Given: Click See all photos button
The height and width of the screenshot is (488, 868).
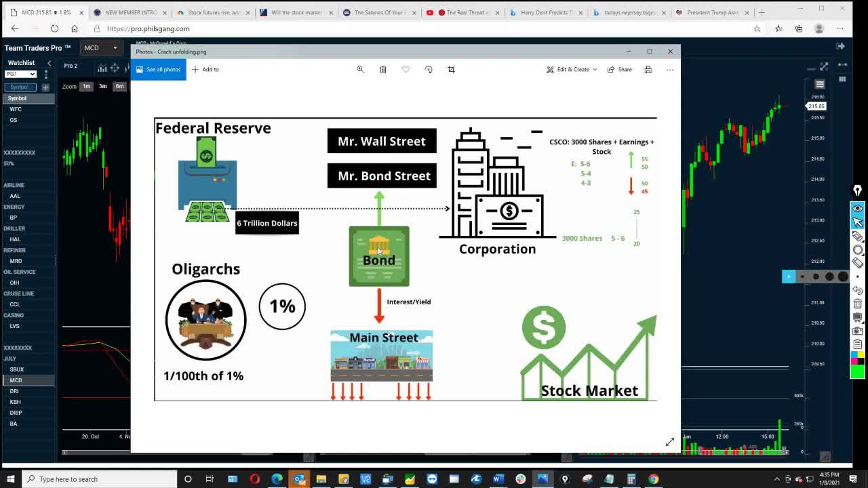Looking at the screenshot, I should tap(158, 69).
